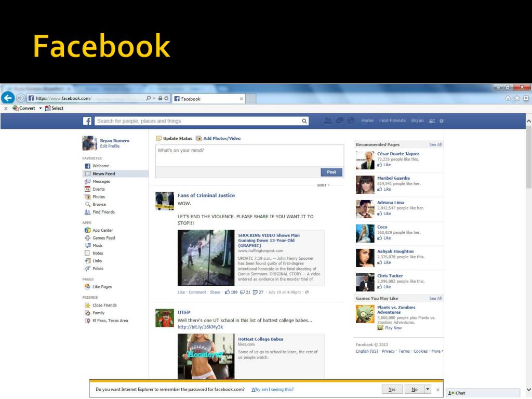Image resolution: width=532 pixels, height=399 pixels.
Task: Open the Notifications globe icon
Action: tap(351, 121)
